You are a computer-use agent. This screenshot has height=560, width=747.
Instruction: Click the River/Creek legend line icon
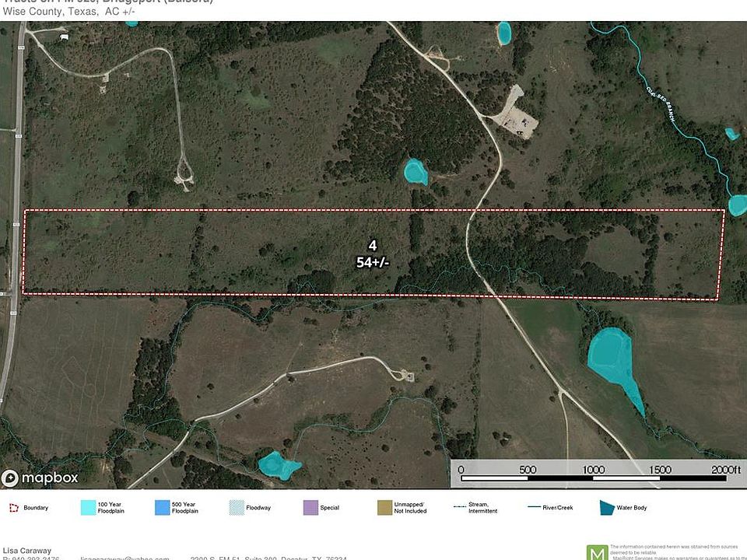point(533,508)
